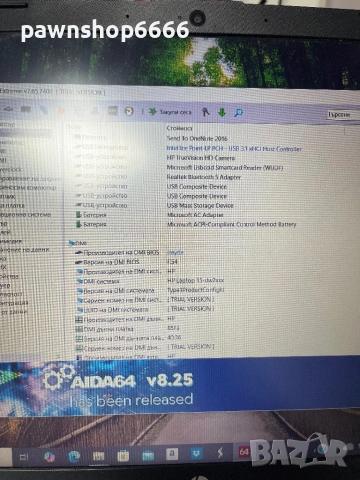Open Task View from the taskbar
This screenshot has height=480, width=360.
24,457
